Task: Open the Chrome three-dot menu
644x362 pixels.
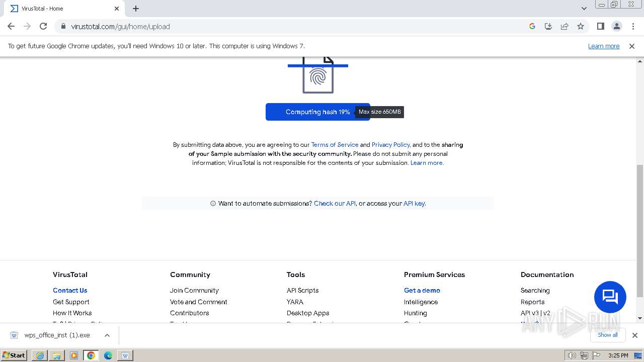Action: click(632, 26)
